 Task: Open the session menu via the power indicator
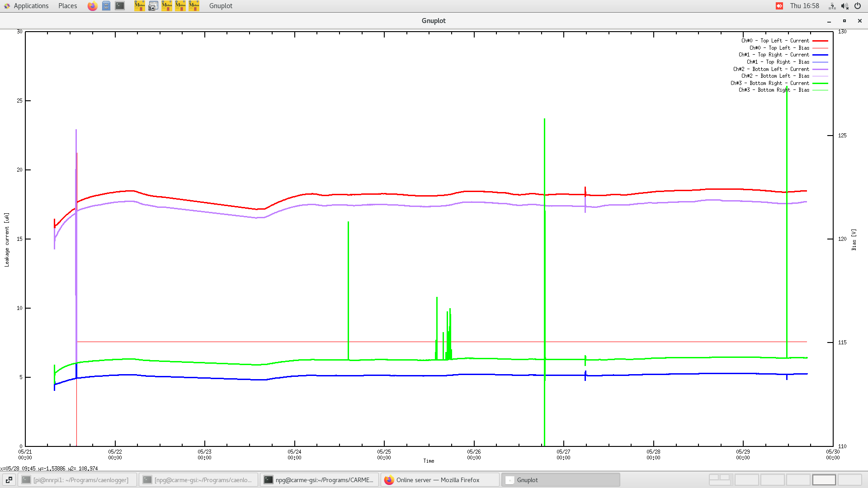[857, 6]
